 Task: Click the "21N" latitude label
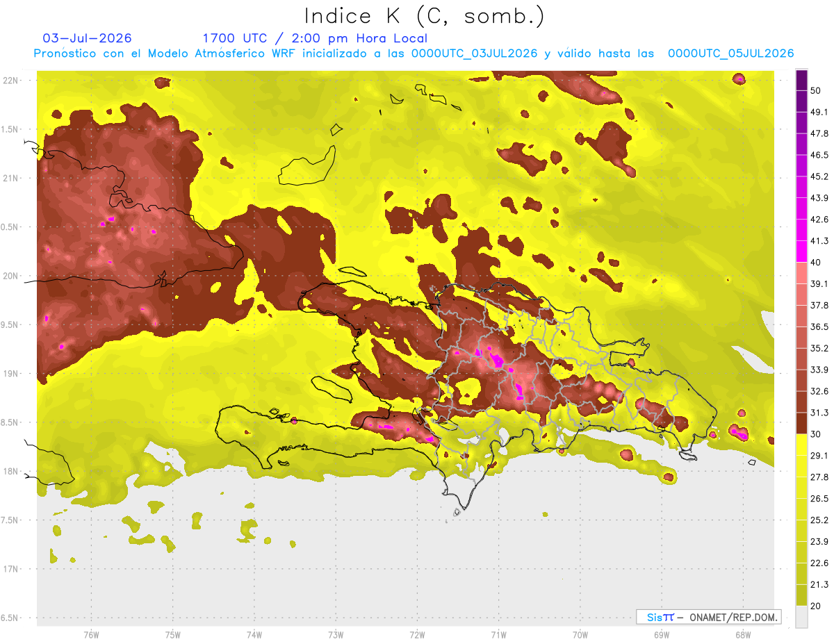(11, 179)
